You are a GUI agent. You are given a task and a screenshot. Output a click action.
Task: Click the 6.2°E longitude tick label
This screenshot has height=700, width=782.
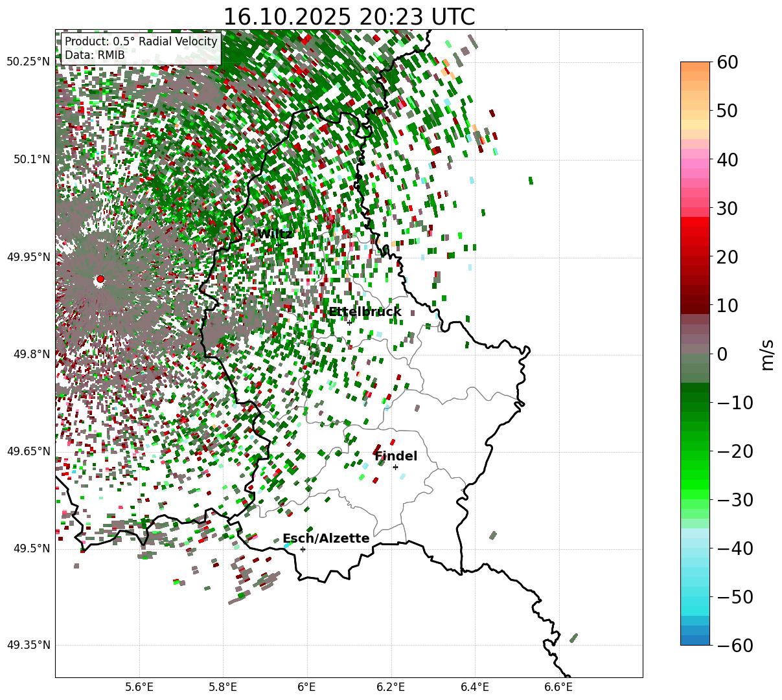tap(391, 687)
